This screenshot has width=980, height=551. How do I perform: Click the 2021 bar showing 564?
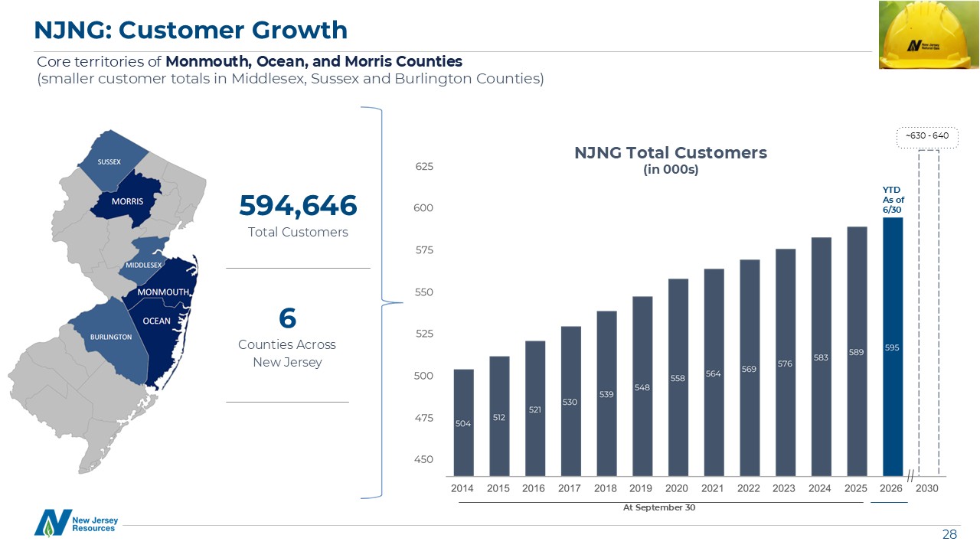click(x=714, y=372)
